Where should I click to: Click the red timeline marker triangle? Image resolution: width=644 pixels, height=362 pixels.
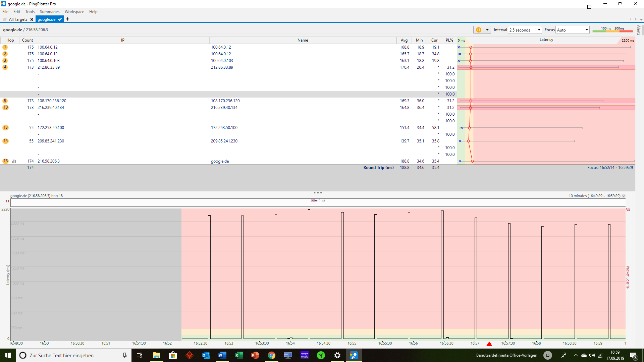pyautogui.click(x=489, y=344)
